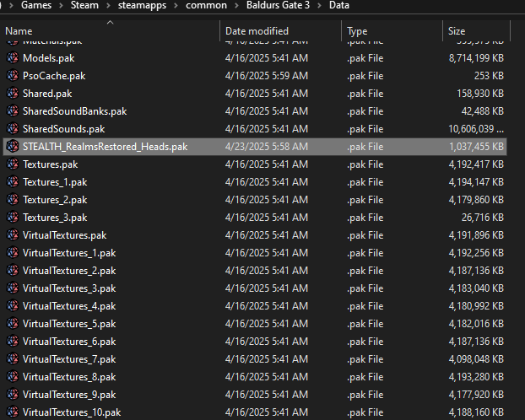525x420 pixels.
Task: Click the STEALTH_RealmsRestored_Heads.pak file icon
Action: tap(13, 147)
